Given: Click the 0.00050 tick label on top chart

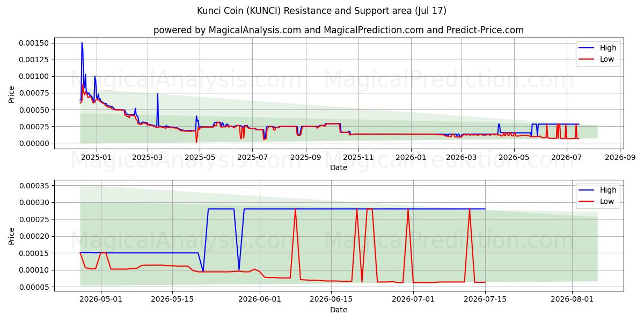Looking at the screenshot, I should pos(34,109).
